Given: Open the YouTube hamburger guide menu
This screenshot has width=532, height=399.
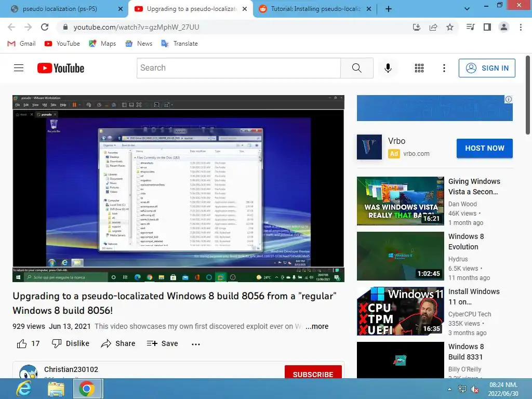Looking at the screenshot, I should click(19, 68).
